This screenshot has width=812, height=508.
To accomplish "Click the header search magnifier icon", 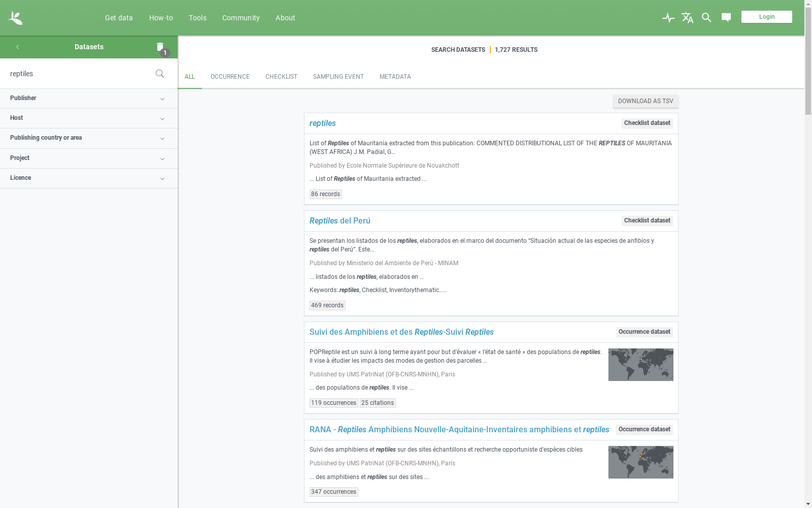I will tap(706, 18).
